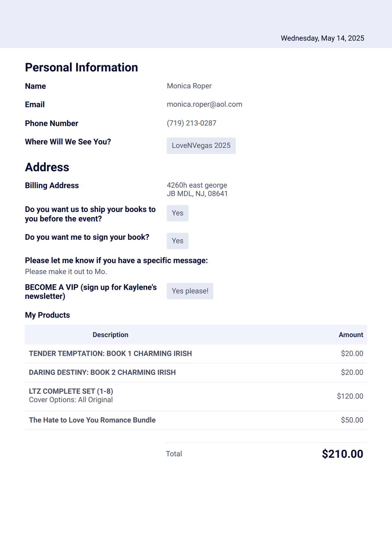392x555 pixels.
Task: Click the Yes please! VIP newsletter tag
Action: (x=190, y=291)
